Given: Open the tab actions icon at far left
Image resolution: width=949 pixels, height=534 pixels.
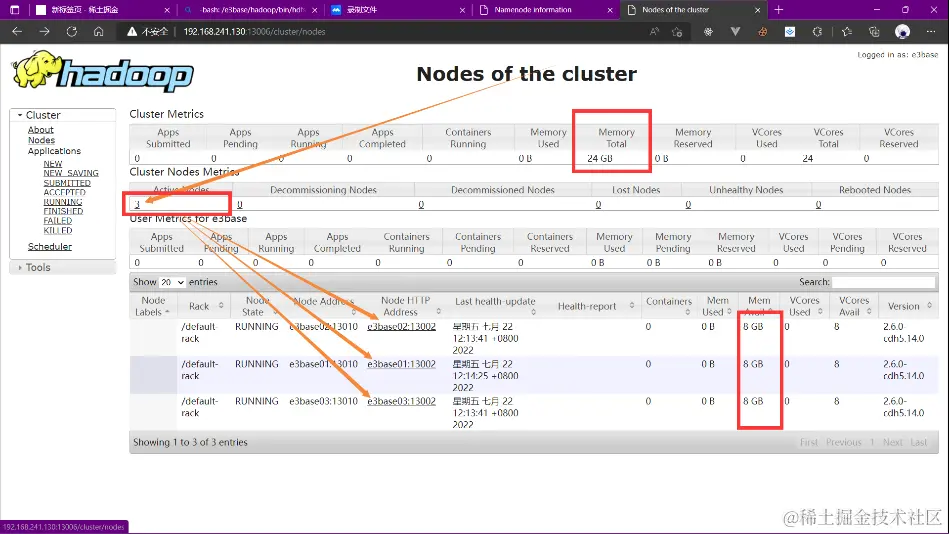Looking at the screenshot, I should [x=15, y=10].
